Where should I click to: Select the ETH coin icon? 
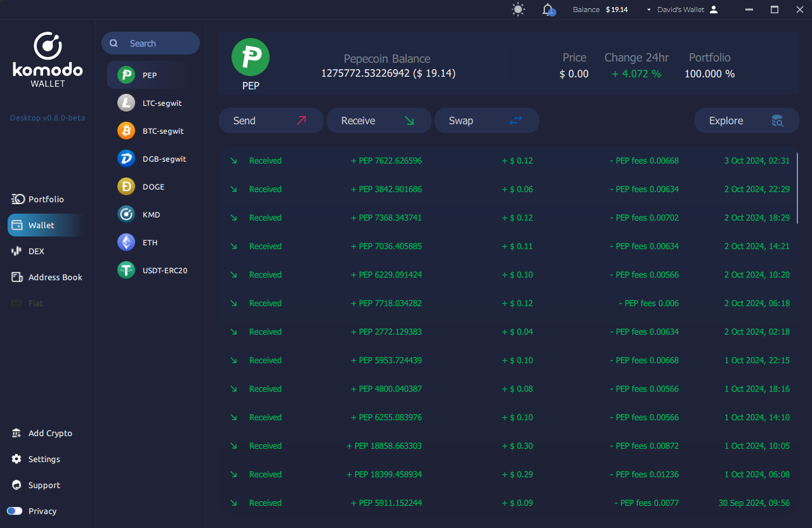(x=126, y=243)
